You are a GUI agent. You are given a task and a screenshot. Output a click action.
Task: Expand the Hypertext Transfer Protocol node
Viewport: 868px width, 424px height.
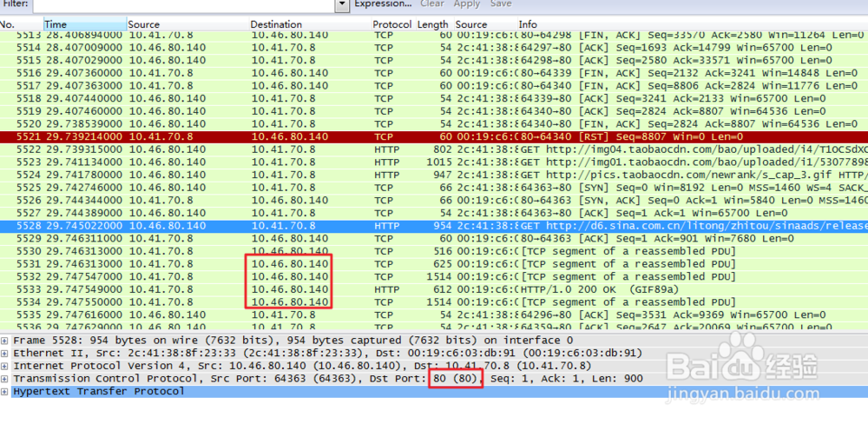tap(5, 391)
